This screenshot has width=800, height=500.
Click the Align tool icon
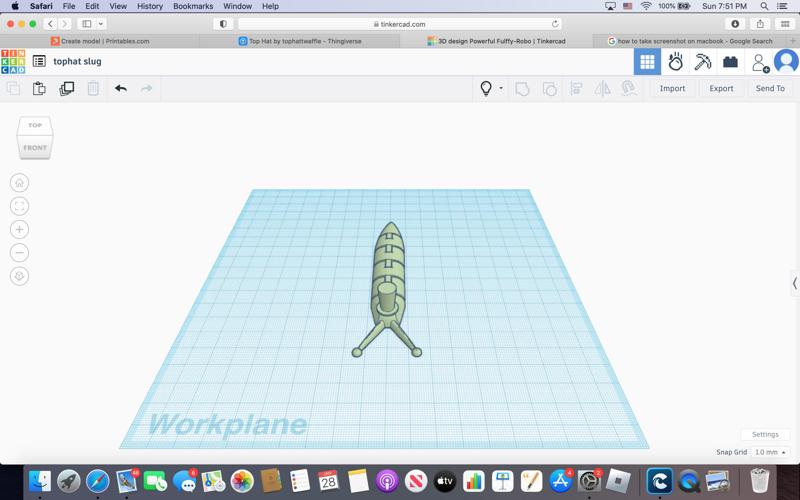pyautogui.click(x=576, y=88)
